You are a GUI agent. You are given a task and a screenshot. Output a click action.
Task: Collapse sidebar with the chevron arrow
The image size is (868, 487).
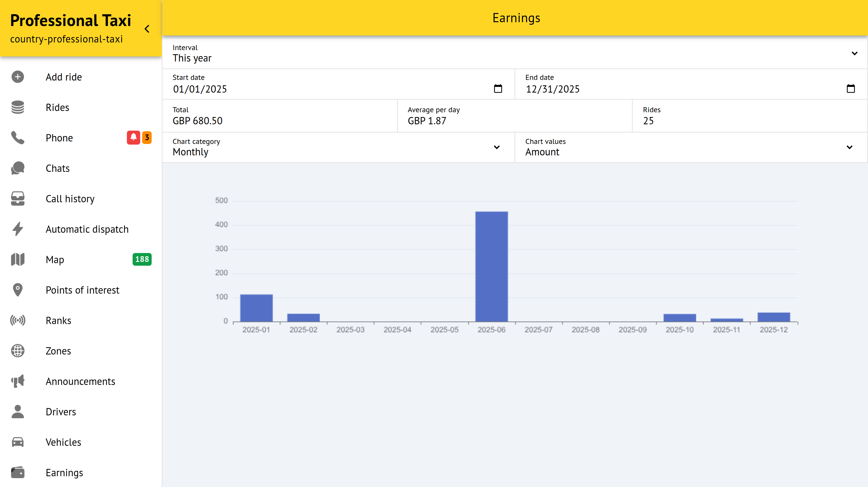(x=147, y=29)
